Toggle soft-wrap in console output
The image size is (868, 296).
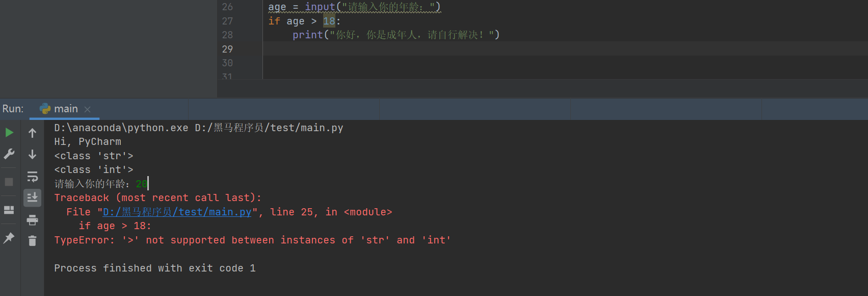click(x=32, y=177)
